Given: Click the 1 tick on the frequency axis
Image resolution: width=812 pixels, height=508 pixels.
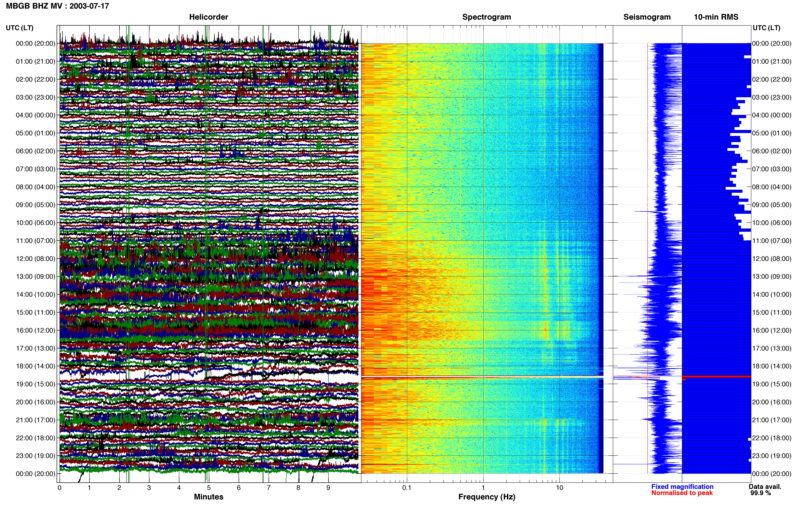Looking at the screenshot, I should (x=483, y=487).
